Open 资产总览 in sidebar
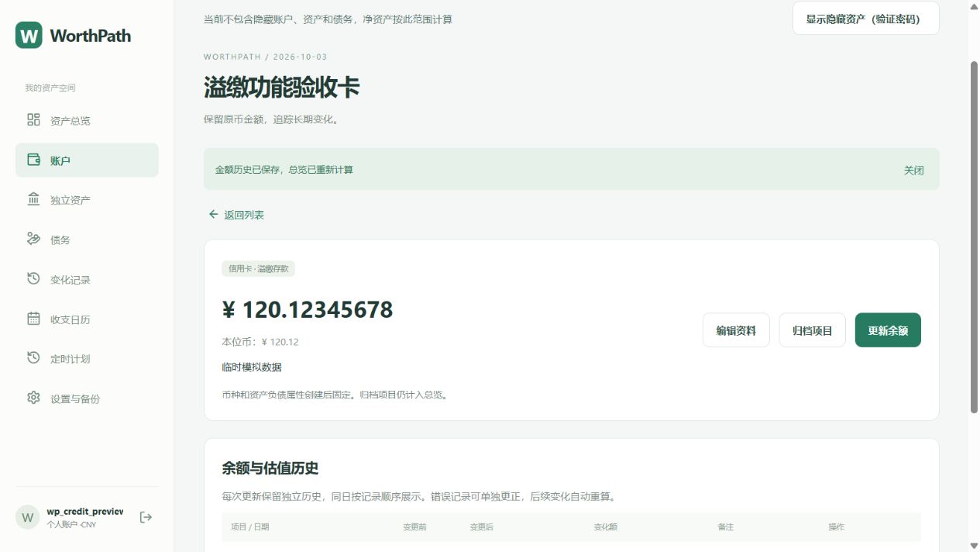The width and height of the screenshot is (980, 552). pyautogui.click(x=87, y=120)
